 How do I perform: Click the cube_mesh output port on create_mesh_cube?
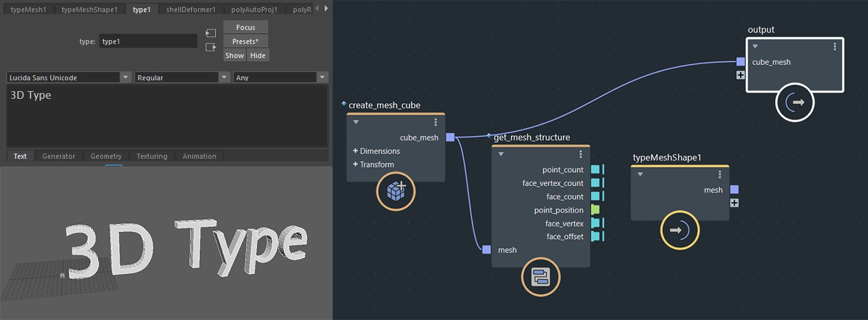(450, 137)
